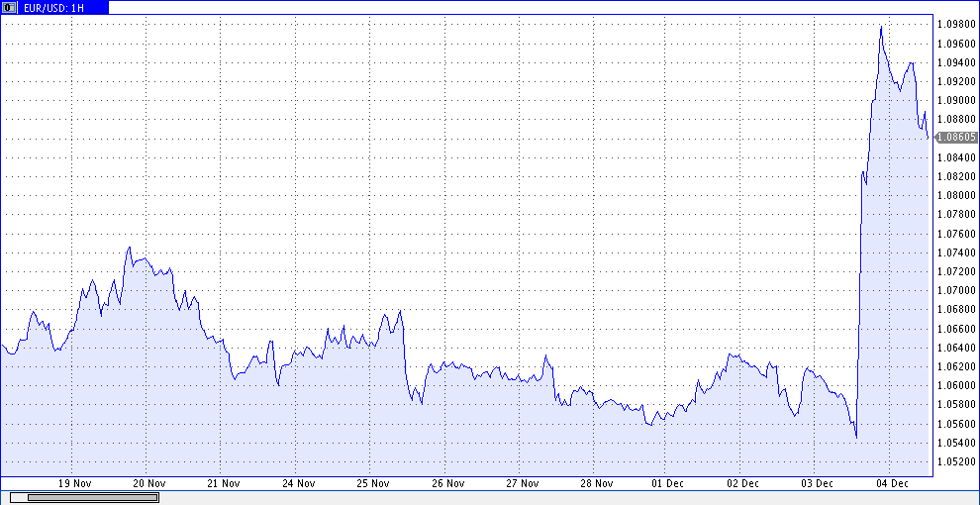Click the current price marker 1.08605

coord(956,138)
